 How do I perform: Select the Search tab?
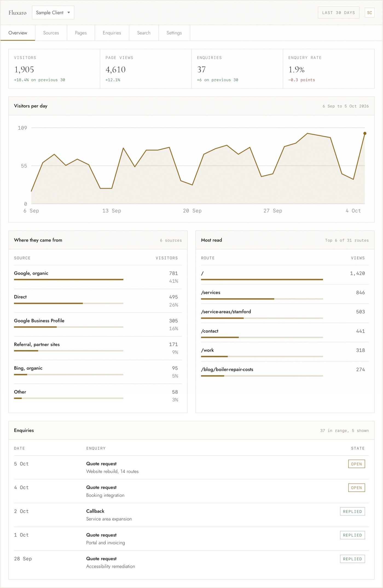pyautogui.click(x=144, y=33)
